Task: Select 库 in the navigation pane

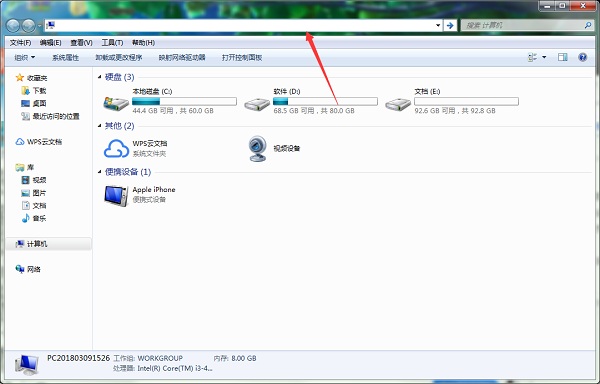Action: tap(30, 167)
